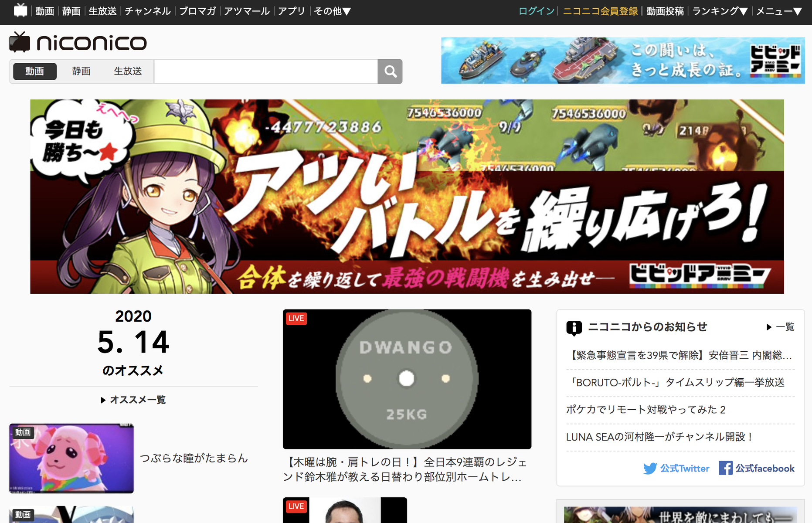
Task: Open the live thumbnail showing a man's face
Action: [345, 510]
